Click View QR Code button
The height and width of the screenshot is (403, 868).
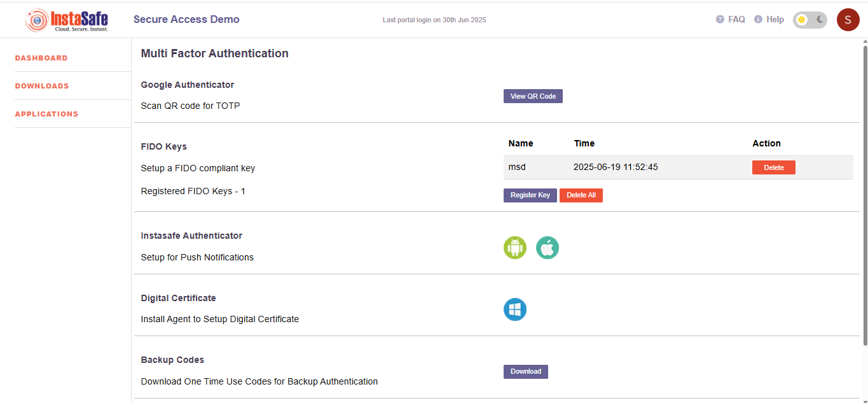pyautogui.click(x=533, y=96)
